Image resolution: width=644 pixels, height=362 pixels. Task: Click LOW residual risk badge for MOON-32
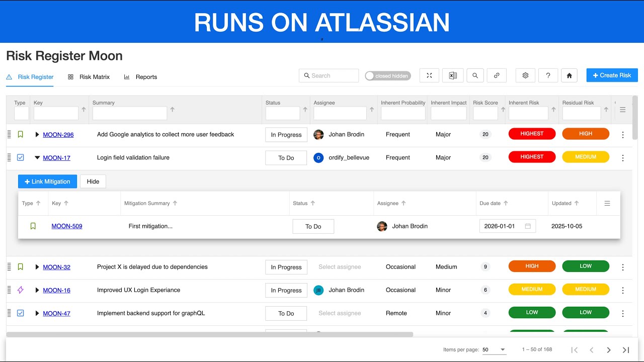[586, 266]
